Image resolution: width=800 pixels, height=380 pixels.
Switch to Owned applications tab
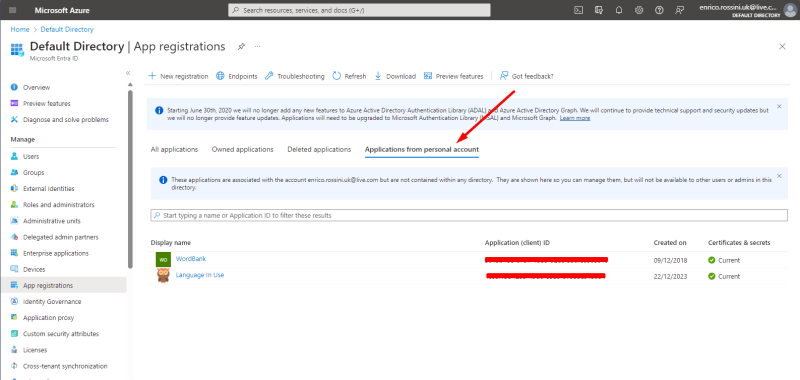tap(243, 149)
